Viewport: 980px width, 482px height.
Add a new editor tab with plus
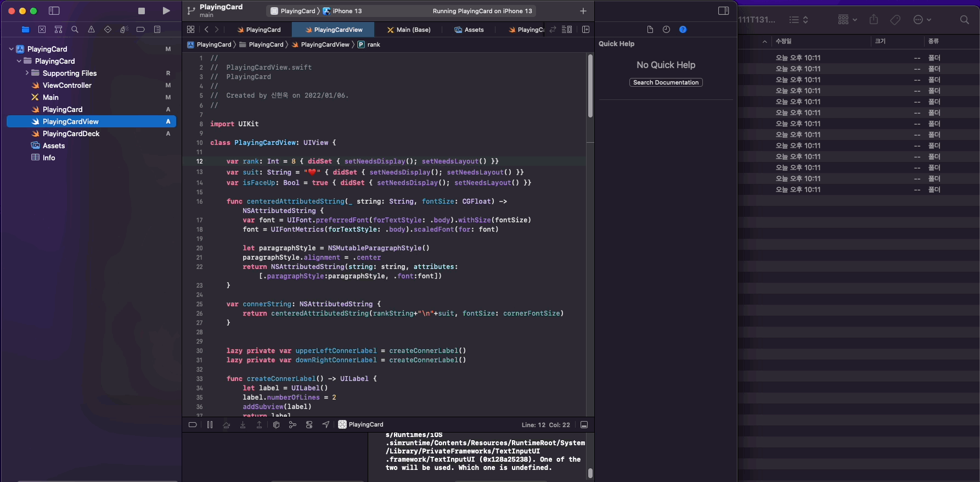[583, 11]
